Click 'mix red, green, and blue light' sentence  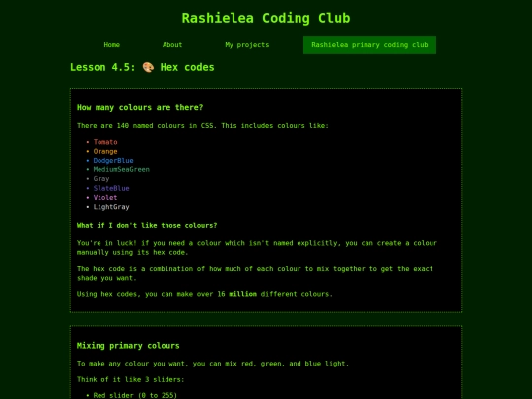(213, 364)
